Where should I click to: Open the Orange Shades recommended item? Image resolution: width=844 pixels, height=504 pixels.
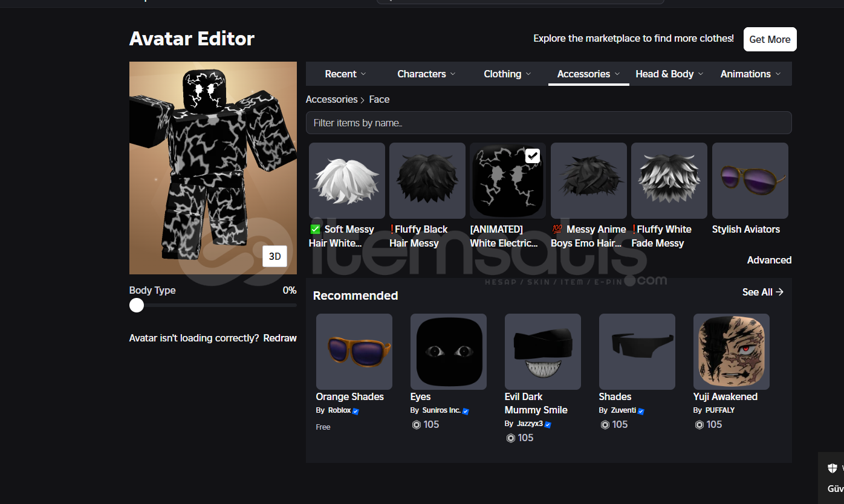coord(354,352)
